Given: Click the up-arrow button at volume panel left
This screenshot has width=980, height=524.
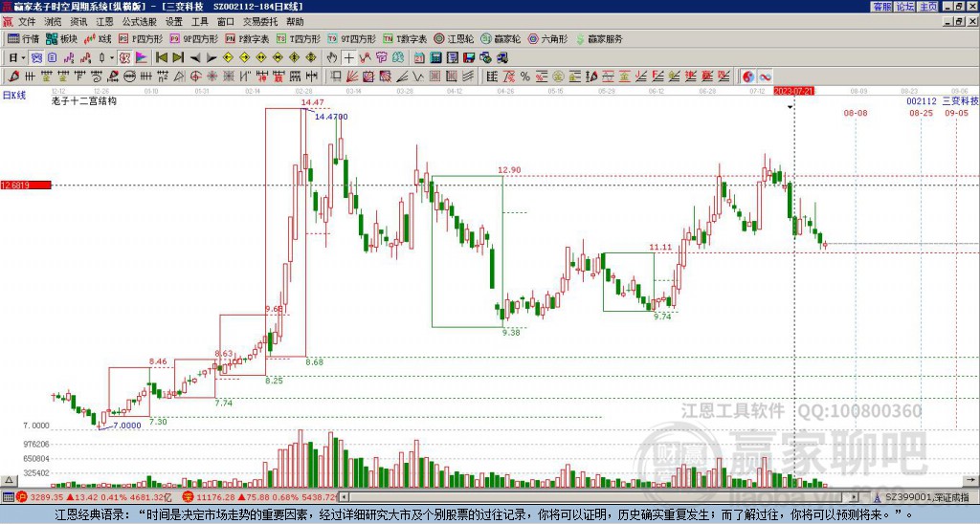Looking at the screenshot, I should 8,480.
